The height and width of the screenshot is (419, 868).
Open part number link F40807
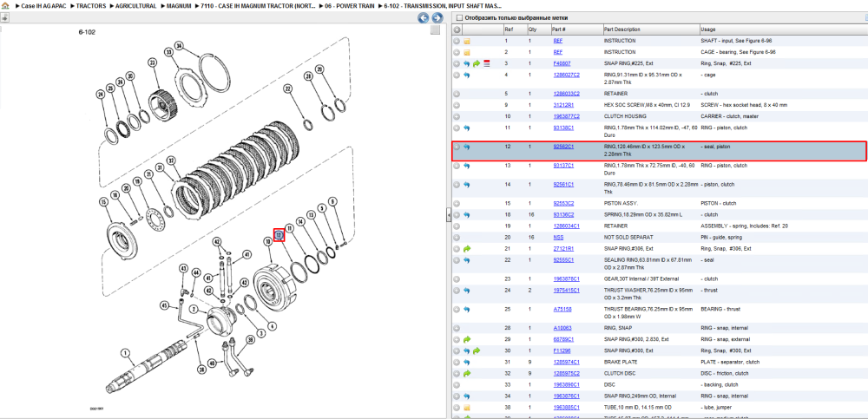coord(562,63)
